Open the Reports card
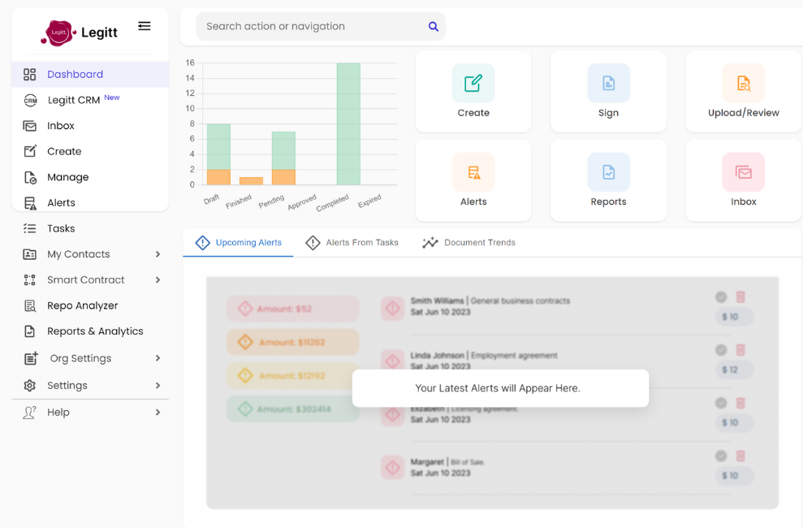Image resolution: width=812 pixels, height=528 pixels. point(608,180)
